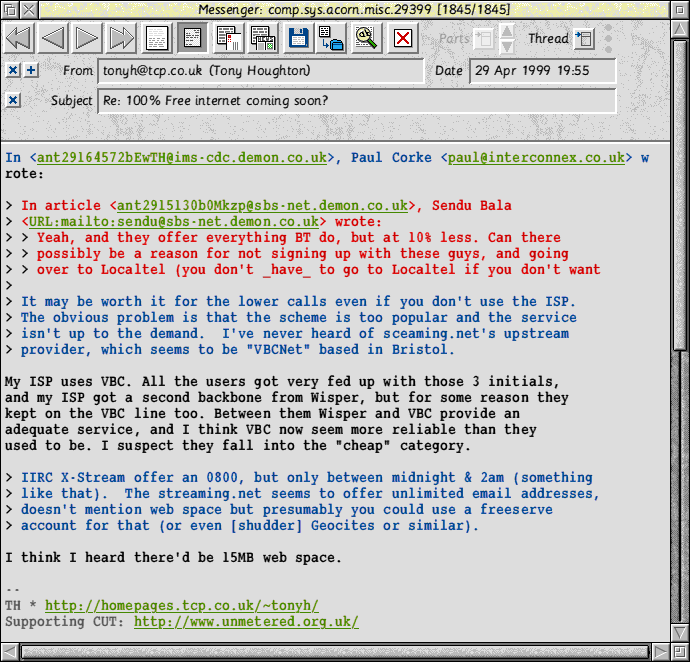Click the blue floppy disk save icon
Screen dimensions: 690x662
[298, 39]
